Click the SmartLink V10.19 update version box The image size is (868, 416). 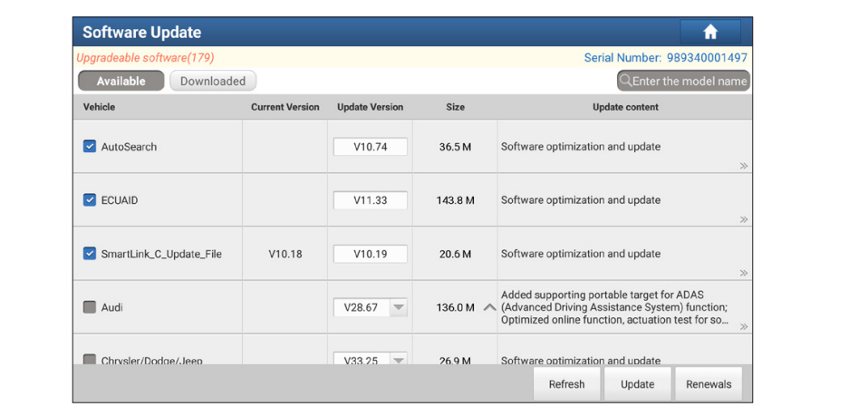[x=371, y=255]
